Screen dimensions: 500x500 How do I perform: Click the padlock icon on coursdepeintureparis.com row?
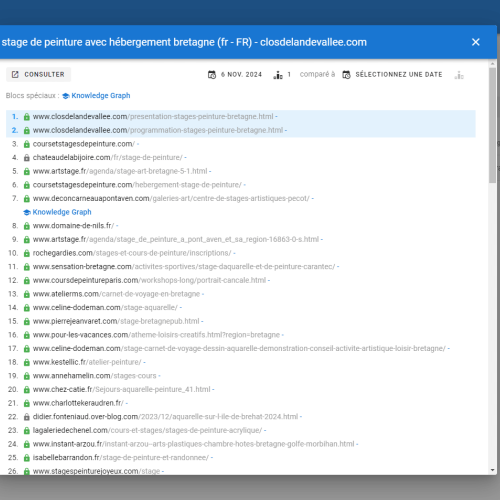pos(27,281)
